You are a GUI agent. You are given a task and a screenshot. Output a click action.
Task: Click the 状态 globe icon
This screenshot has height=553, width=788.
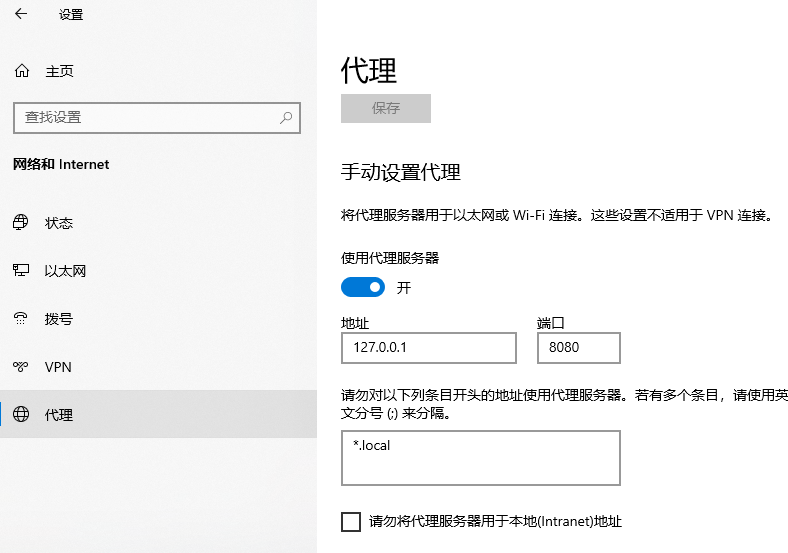point(21,223)
